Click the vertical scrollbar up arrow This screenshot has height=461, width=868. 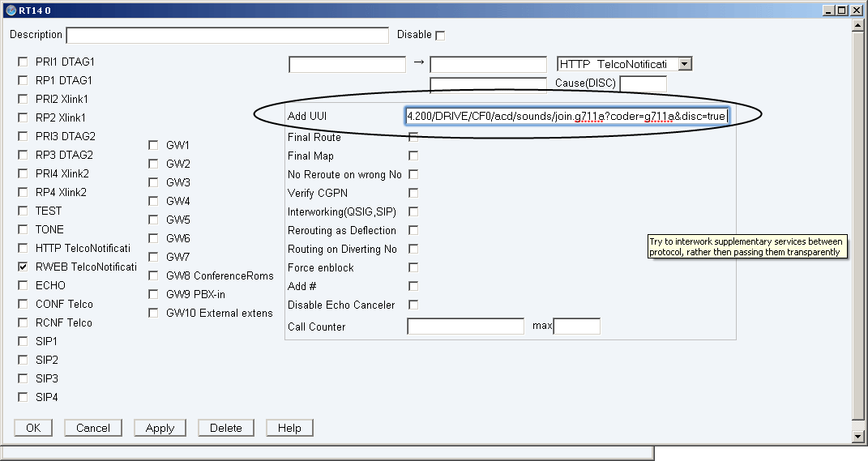[x=858, y=26]
